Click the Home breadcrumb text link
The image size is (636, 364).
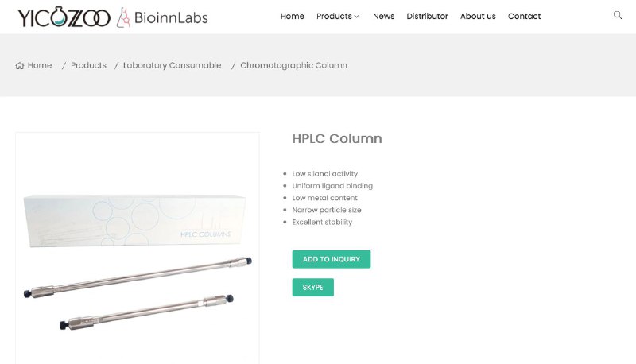coord(40,65)
